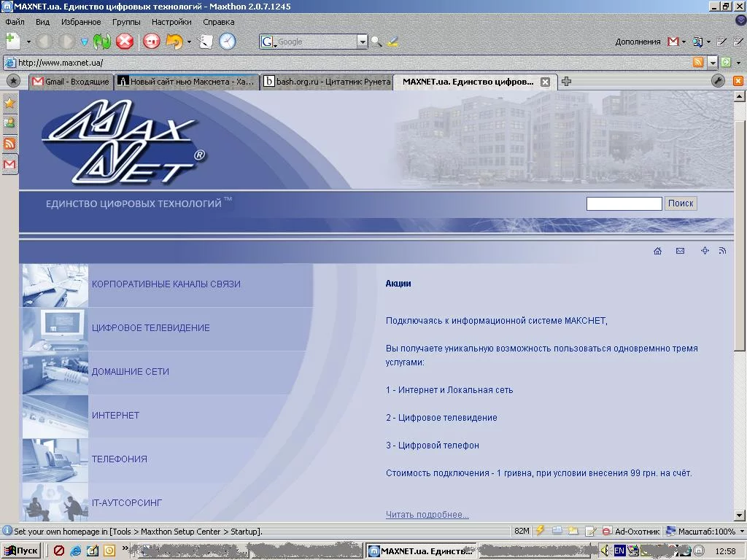Viewport: 747px width, 560px height.
Task: Expand the Go button options arrow
Action: [x=738, y=63]
